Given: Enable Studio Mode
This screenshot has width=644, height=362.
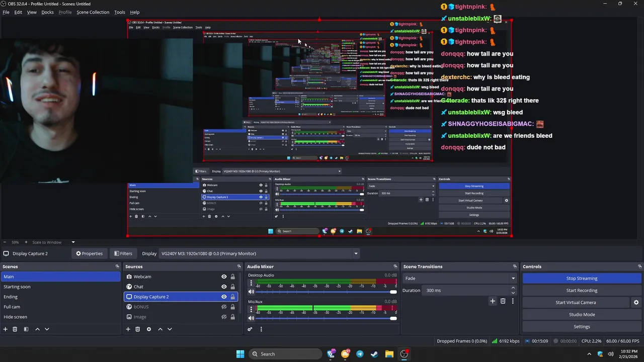Looking at the screenshot, I should point(582,314).
